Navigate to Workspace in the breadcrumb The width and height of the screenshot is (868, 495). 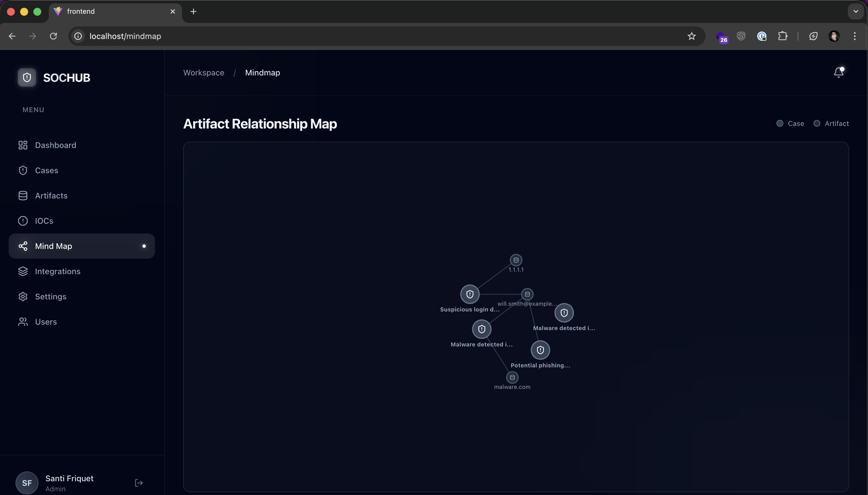(203, 72)
